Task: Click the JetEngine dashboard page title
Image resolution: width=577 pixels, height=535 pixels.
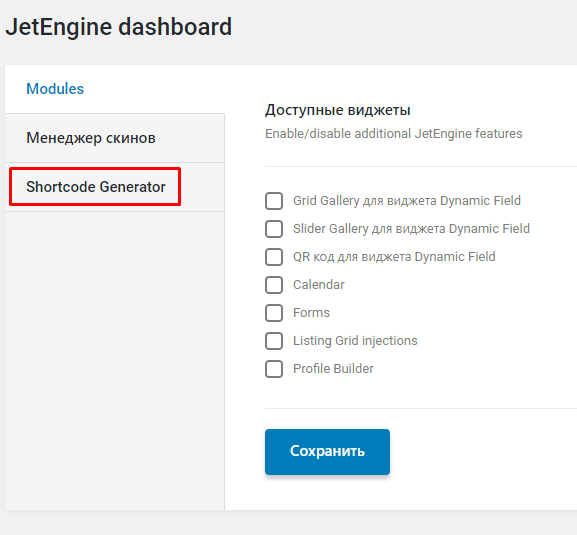Action: [x=118, y=27]
